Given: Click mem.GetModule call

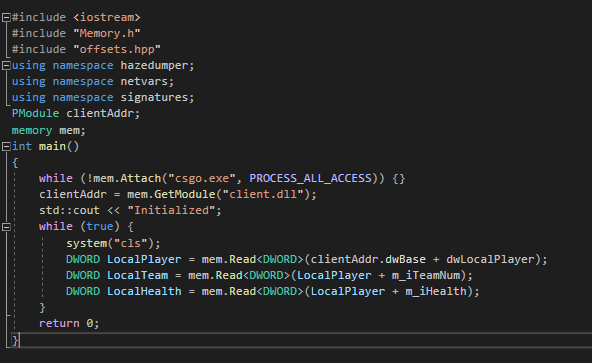Looking at the screenshot, I should tap(171, 194).
